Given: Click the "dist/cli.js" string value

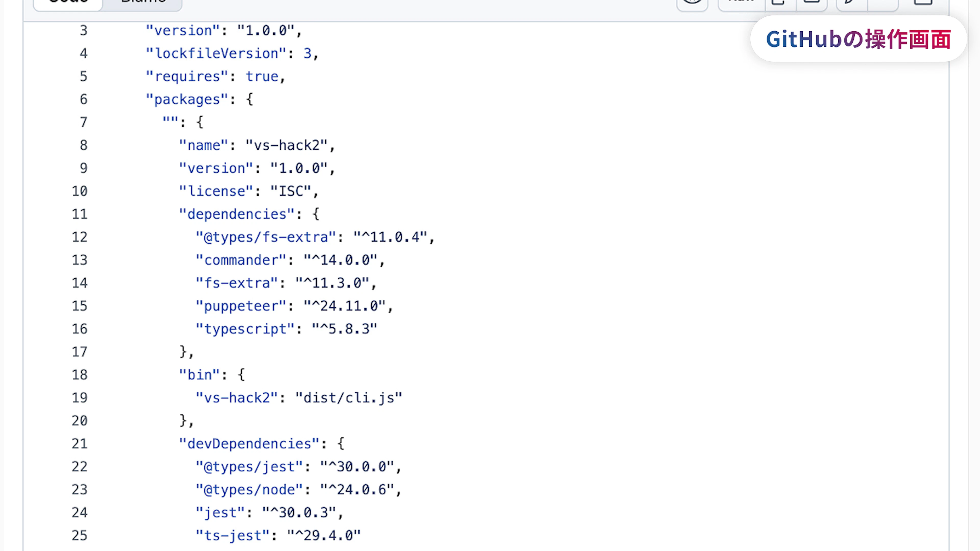Looking at the screenshot, I should (x=348, y=398).
